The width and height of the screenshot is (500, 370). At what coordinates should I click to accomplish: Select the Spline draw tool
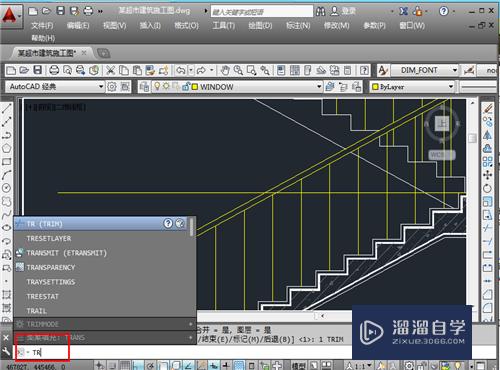coord(7,215)
